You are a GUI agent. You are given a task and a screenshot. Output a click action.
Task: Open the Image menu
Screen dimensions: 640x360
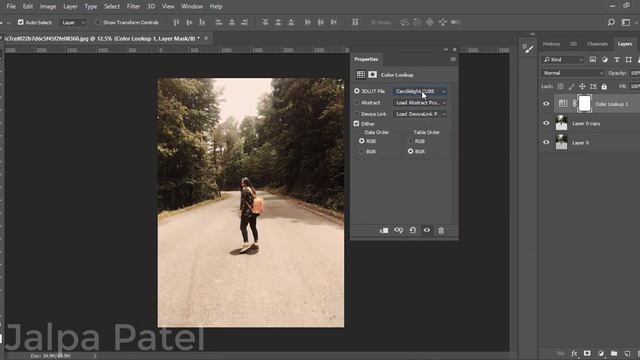pyautogui.click(x=48, y=7)
